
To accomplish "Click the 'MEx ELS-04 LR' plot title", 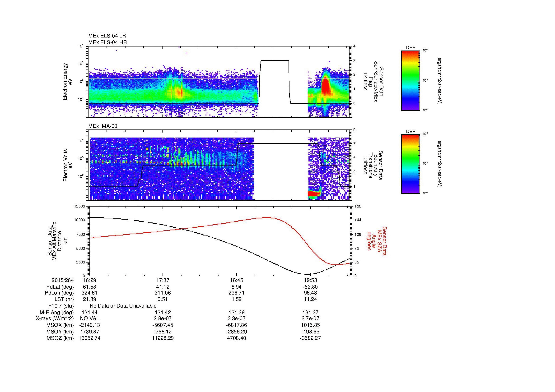I will [x=107, y=36].
